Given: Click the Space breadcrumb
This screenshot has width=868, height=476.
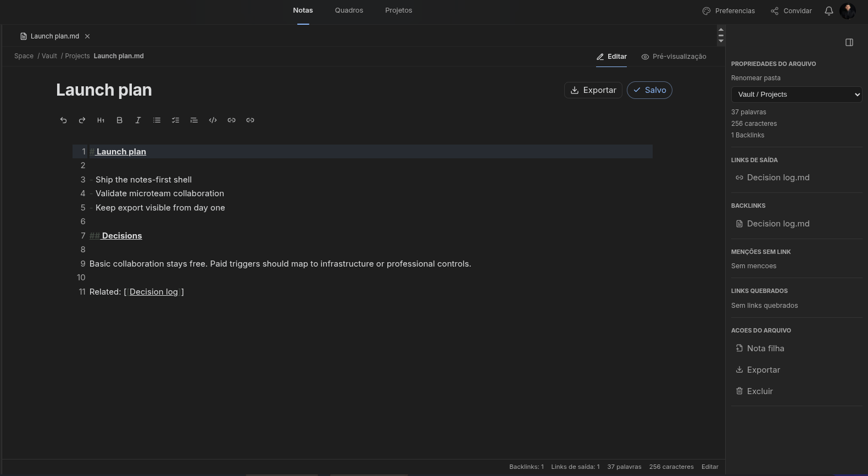Looking at the screenshot, I should 24,56.
